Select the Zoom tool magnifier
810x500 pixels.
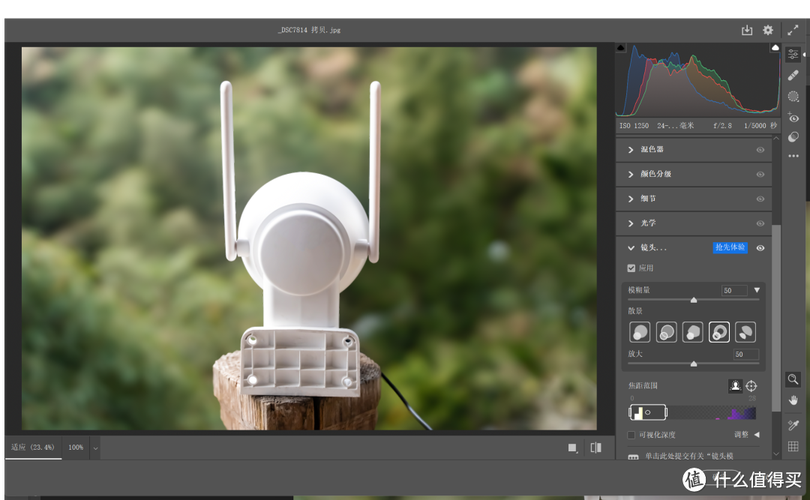[793, 380]
